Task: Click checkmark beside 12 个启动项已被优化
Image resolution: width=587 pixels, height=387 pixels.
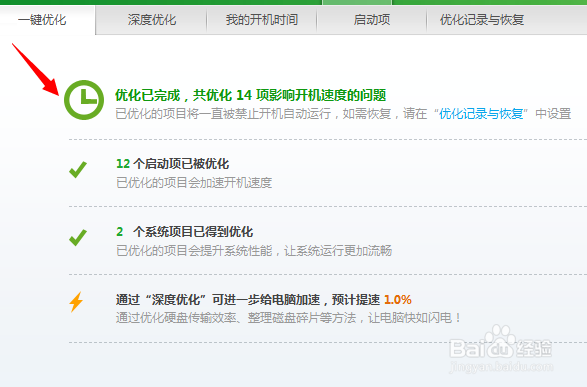Action: [x=78, y=170]
